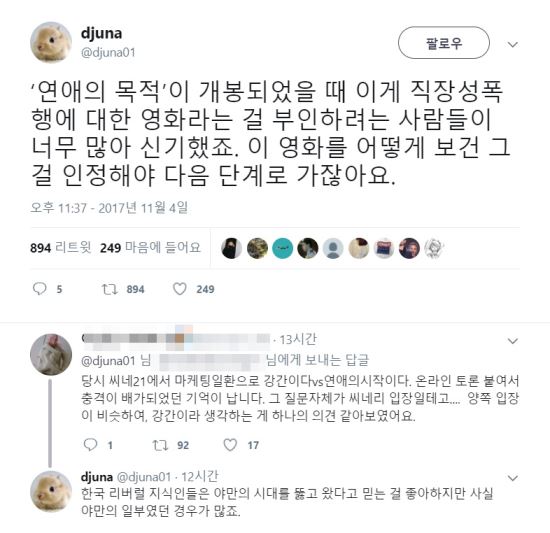View the 249 마음에 들어요 list
550x533 pixels.
point(150,248)
